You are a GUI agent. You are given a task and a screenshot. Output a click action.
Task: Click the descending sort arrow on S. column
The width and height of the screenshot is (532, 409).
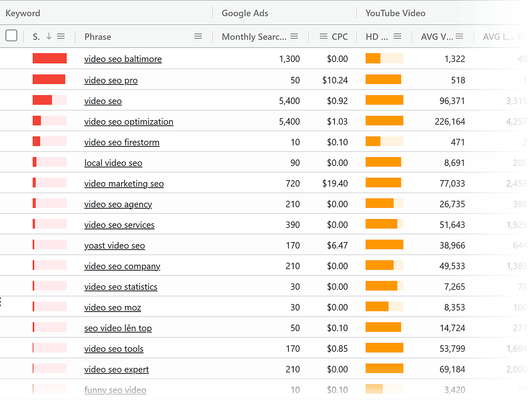(49, 37)
